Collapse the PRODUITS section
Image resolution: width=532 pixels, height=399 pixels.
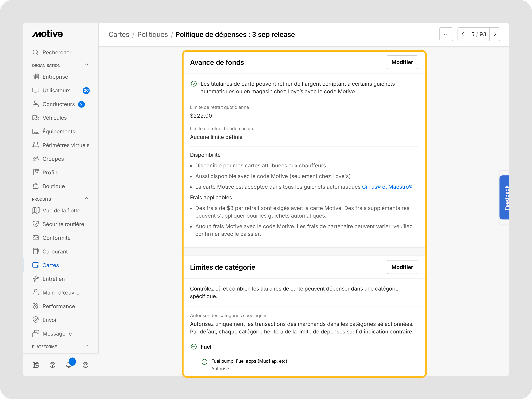coord(87,198)
